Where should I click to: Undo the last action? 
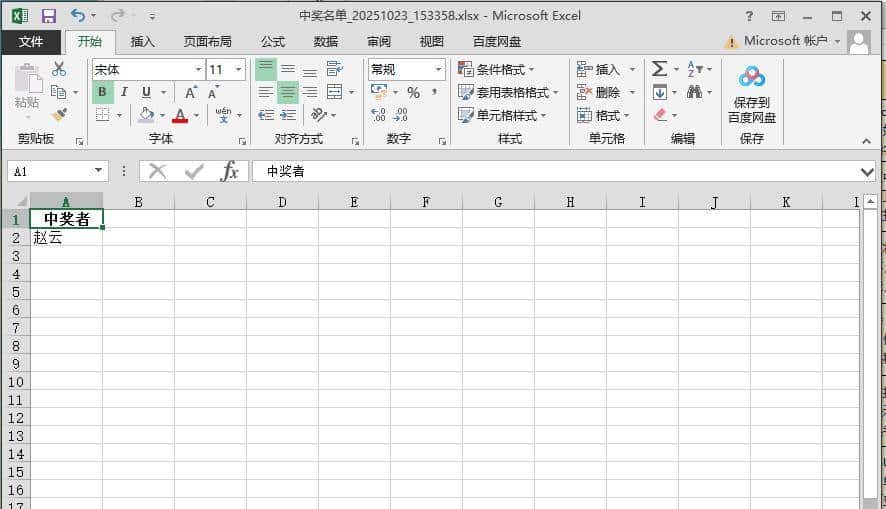point(78,16)
